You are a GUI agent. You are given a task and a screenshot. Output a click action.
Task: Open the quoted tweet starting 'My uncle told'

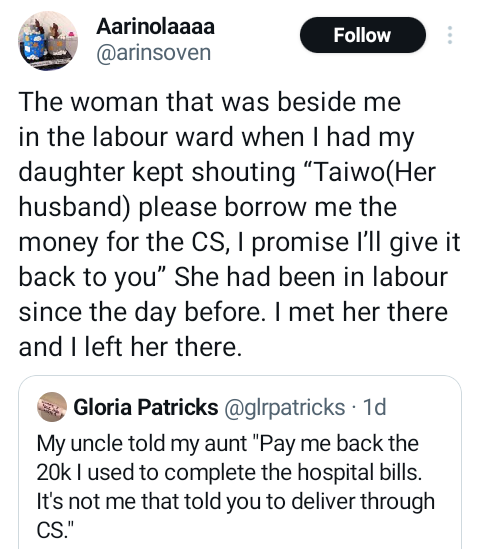(x=240, y=462)
